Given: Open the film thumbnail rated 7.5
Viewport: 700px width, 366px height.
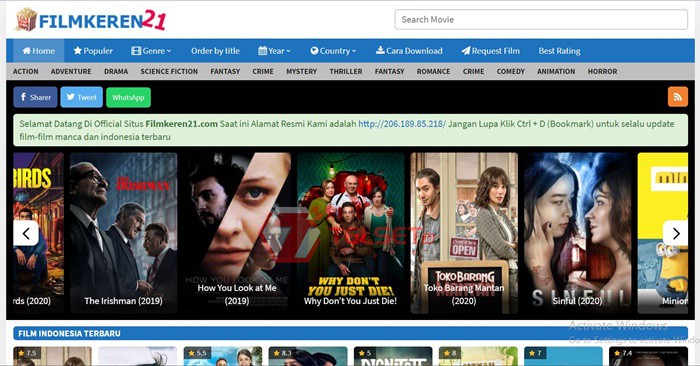Looking at the screenshot, I should tap(52, 356).
